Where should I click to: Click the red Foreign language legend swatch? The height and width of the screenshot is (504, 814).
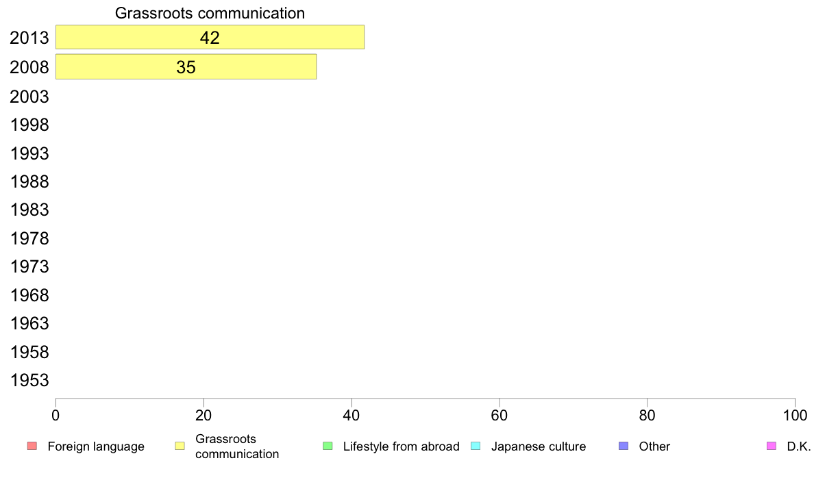click(32, 446)
